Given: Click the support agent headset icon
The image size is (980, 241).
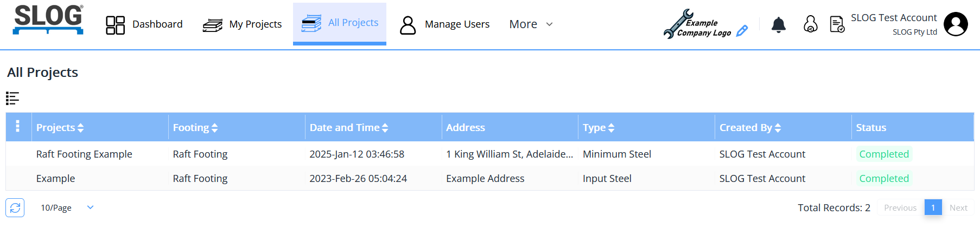Looking at the screenshot, I should tap(810, 24).
